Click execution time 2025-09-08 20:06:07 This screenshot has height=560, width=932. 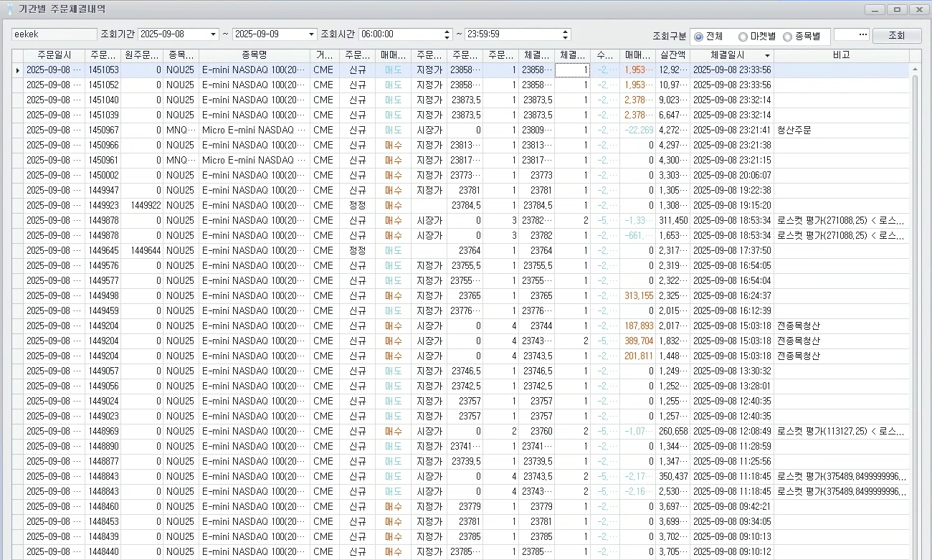[x=732, y=176]
